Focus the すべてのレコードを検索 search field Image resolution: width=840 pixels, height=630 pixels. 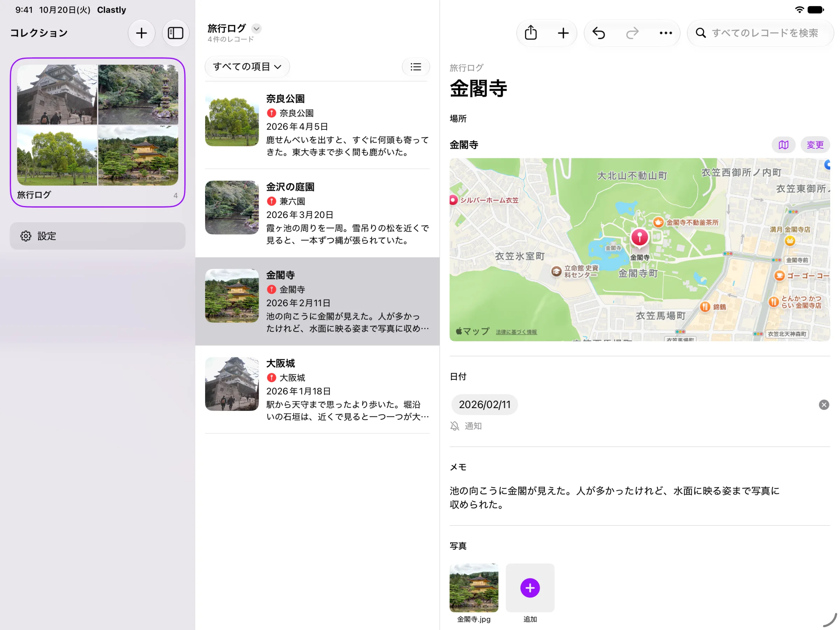(760, 33)
